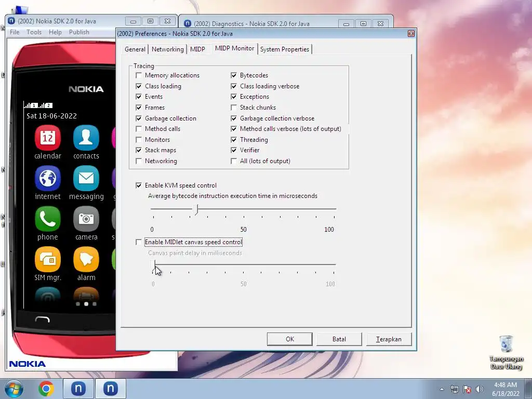Viewport: 532px width, 399px height.
Task: Click the Show desktop button on the taskbar
Action: click(528, 389)
